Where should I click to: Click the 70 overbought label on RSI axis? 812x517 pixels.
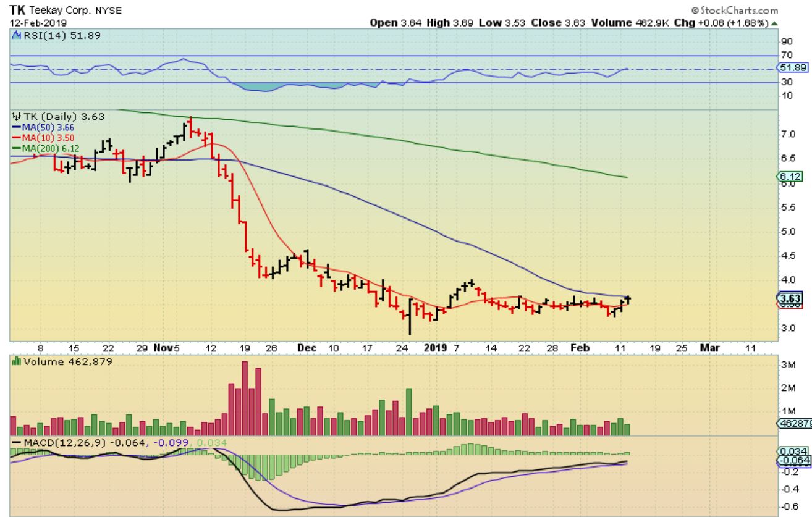click(x=787, y=54)
